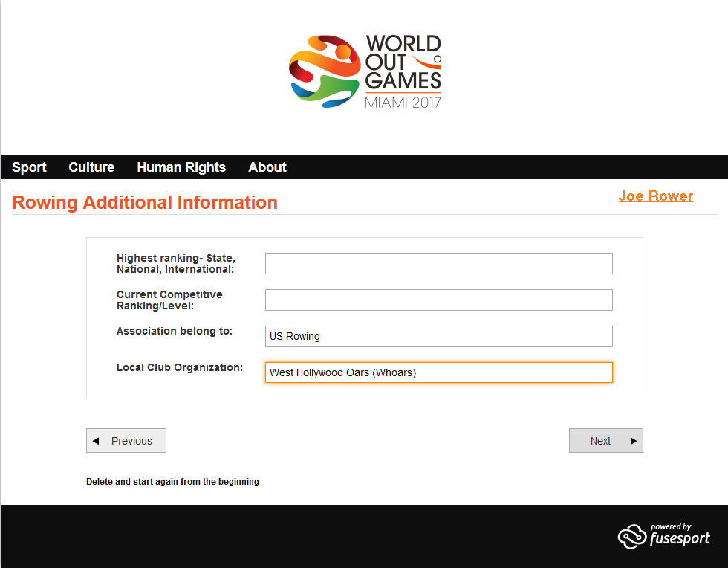Click the Local Club Organization label
Viewport: 728px width, 568px height.
coord(180,367)
